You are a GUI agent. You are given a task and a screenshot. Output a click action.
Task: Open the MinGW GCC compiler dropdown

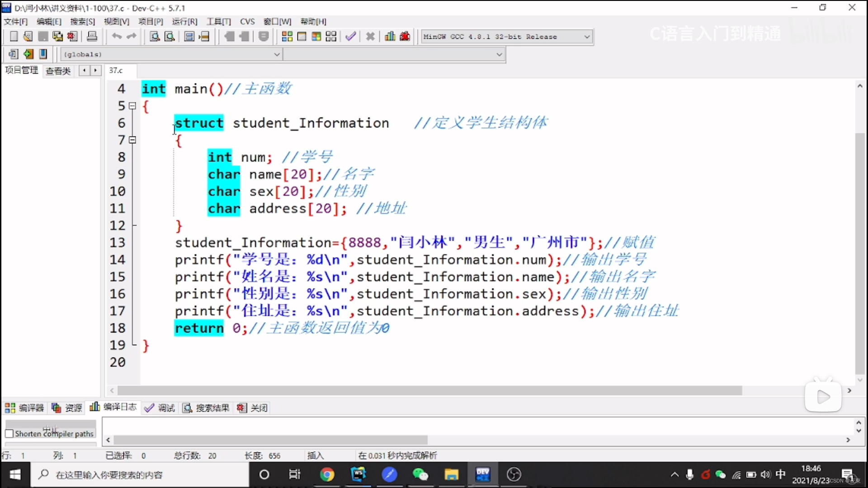(x=586, y=37)
